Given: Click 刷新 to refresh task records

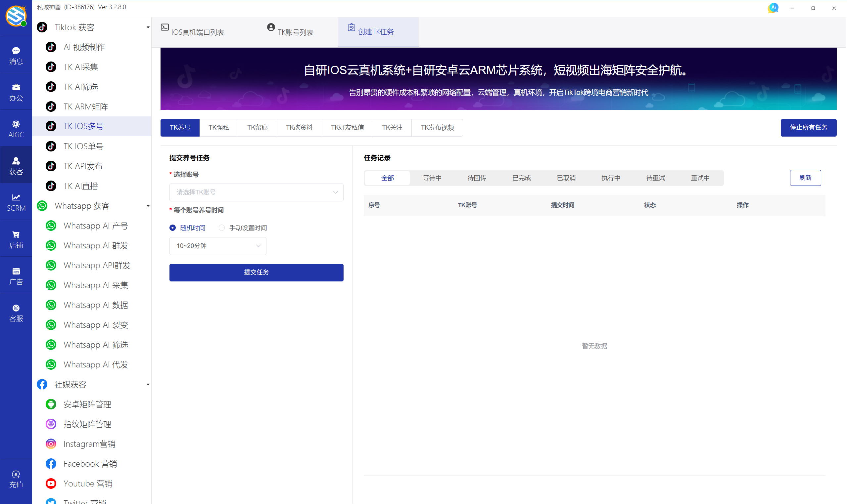Looking at the screenshot, I should tap(805, 178).
